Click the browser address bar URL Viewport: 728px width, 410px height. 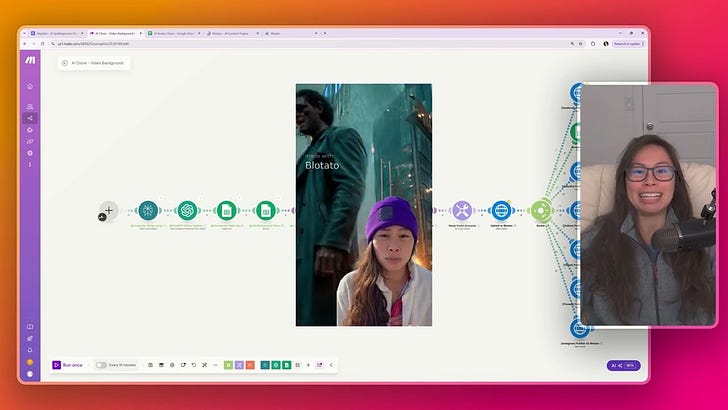[x=93, y=44]
